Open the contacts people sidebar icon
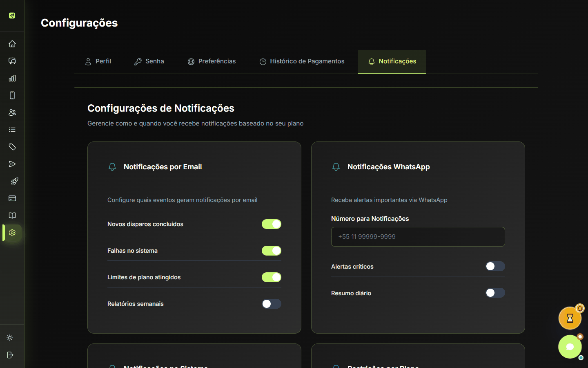588x368 pixels. point(12,112)
